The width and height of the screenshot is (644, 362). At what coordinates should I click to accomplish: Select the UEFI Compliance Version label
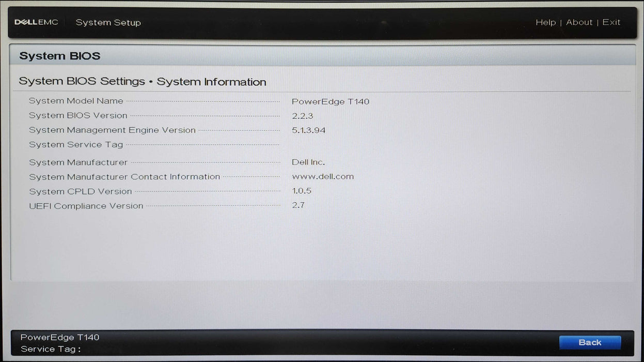(x=86, y=206)
